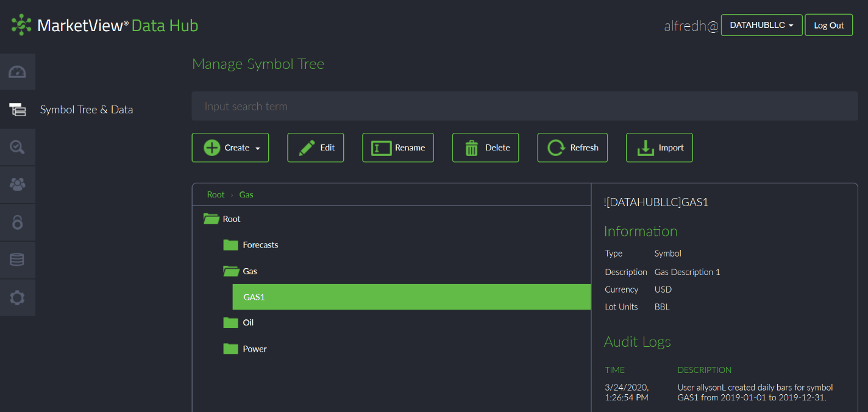Click the alfredh@ username text

tap(691, 26)
